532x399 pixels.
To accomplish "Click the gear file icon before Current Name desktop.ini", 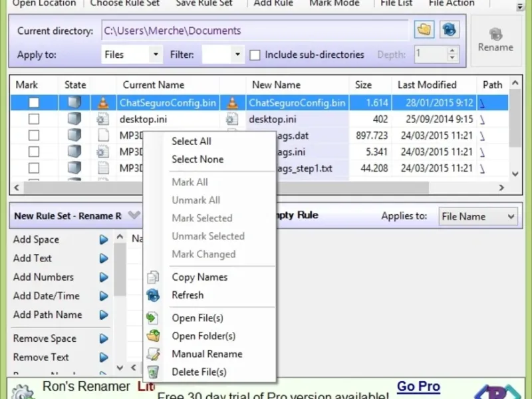I will coord(103,119).
